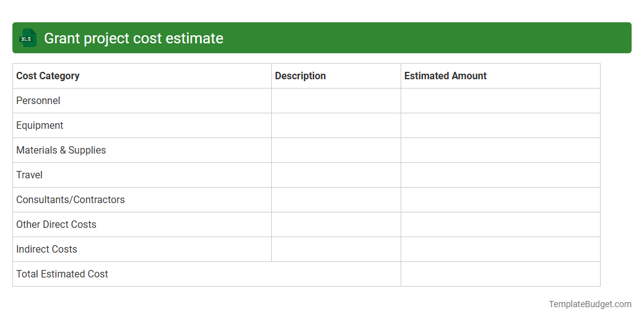Click the Estimated Amount cell for Other Direct Costs
Screen dimensions: 644x322
coord(500,224)
